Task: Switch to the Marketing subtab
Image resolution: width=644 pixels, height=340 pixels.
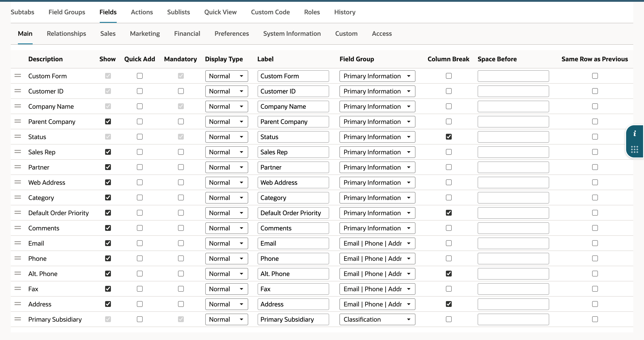Action: point(145,34)
